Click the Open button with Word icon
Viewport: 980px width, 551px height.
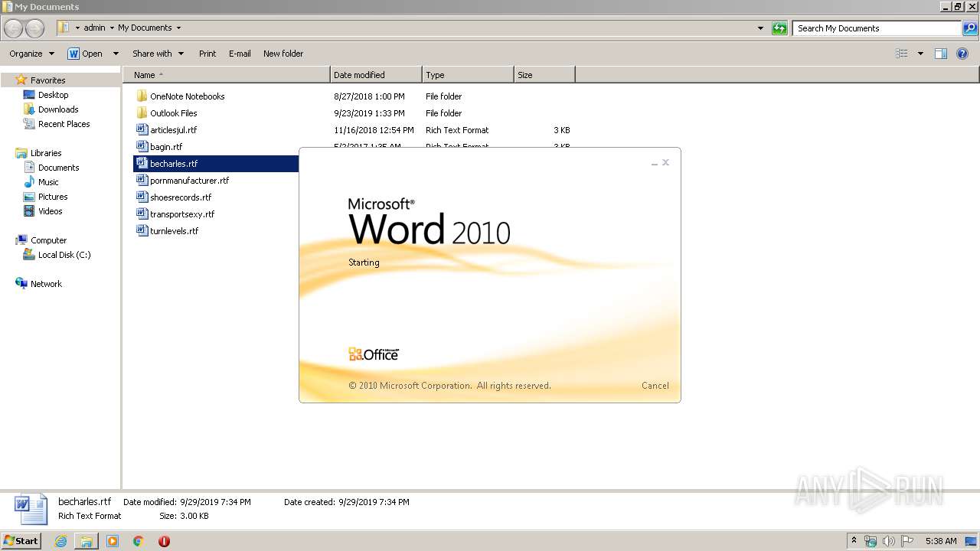click(x=85, y=54)
